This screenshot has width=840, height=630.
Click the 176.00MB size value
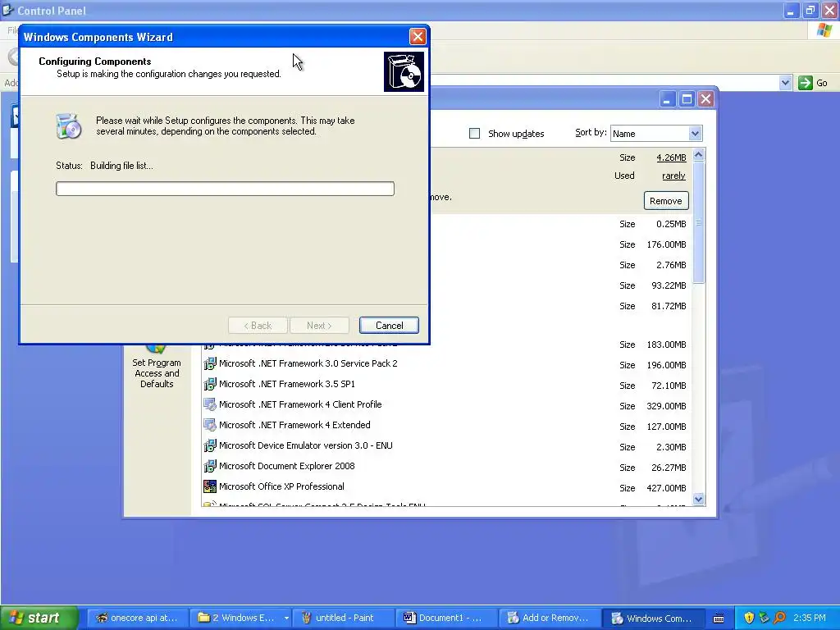click(x=666, y=244)
